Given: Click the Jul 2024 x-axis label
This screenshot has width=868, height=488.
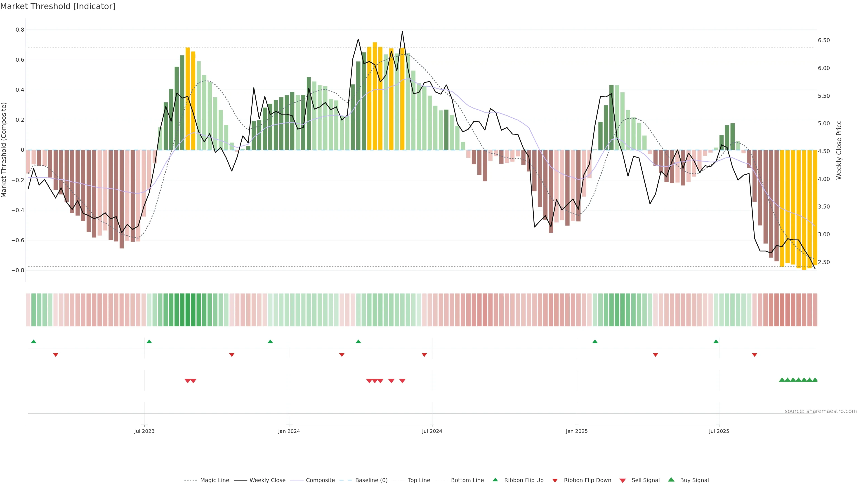Looking at the screenshot, I should (x=432, y=431).
